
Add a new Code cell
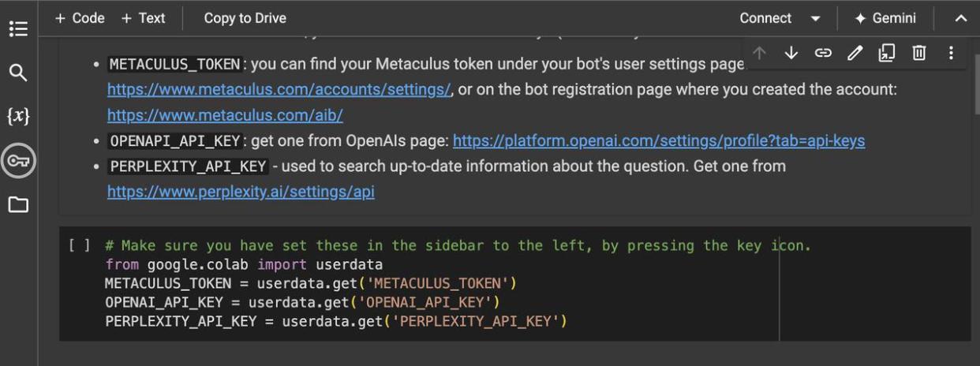pos(80,18)
